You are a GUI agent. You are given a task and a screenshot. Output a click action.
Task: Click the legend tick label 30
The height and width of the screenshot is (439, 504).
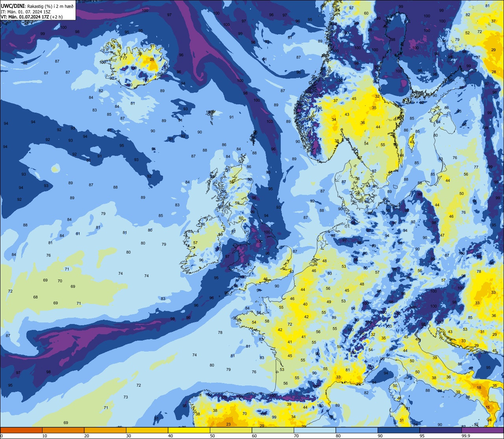pos(128,436)
